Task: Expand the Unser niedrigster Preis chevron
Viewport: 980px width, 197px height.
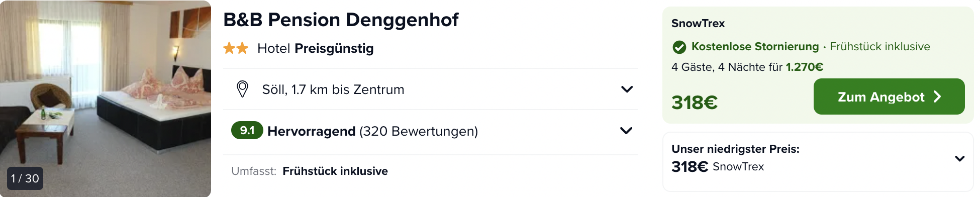Action: pyautogui.click(x=959, y=158)
